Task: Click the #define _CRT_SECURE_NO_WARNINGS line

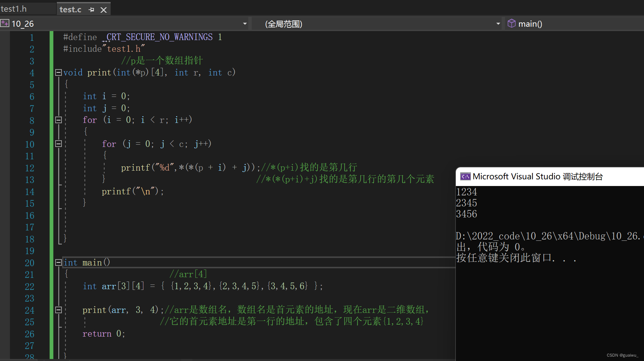Action: click(143, 37)
